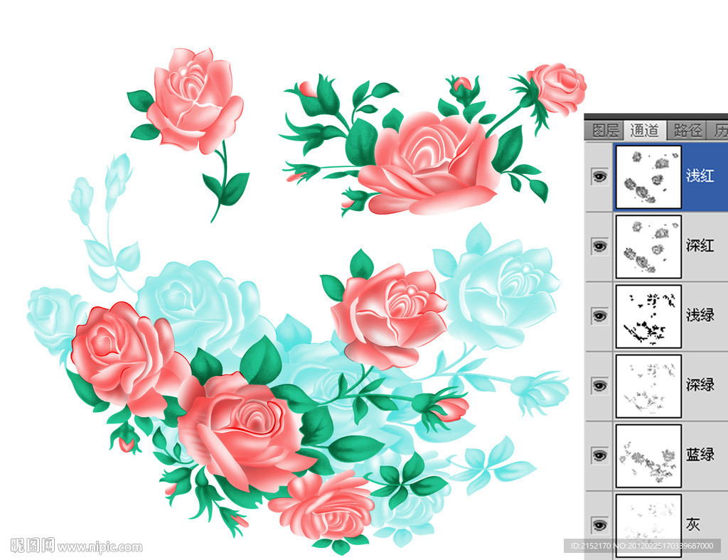Click the 蓝绿 channel thumbnail
The width and height of the screenshot is (728, 560).
tap(648, 455)
